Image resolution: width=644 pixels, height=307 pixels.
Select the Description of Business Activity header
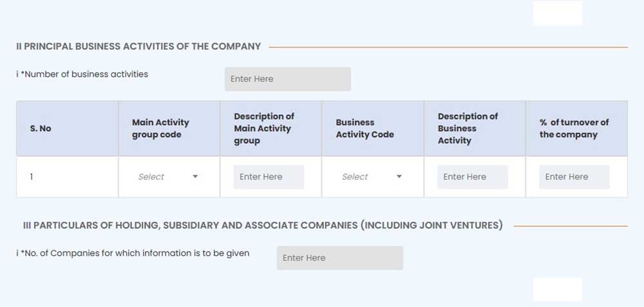point(468,128)
